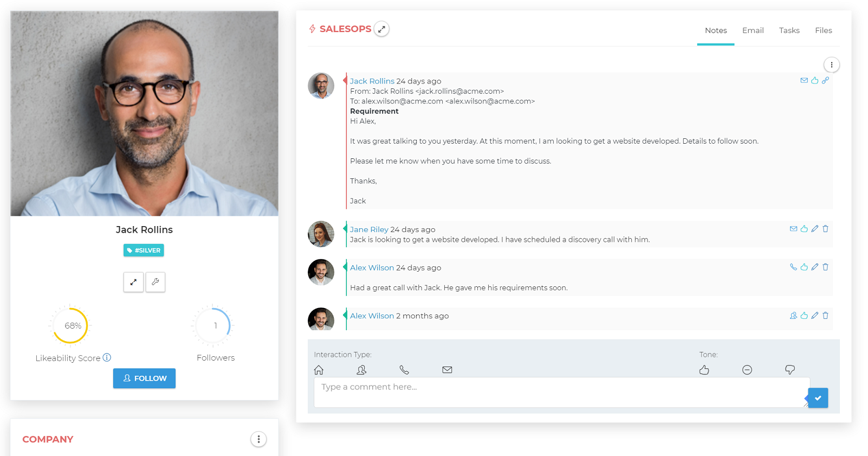
Task: Click the 'SALESOPS' panel heading
Action: tap(346, 29)
